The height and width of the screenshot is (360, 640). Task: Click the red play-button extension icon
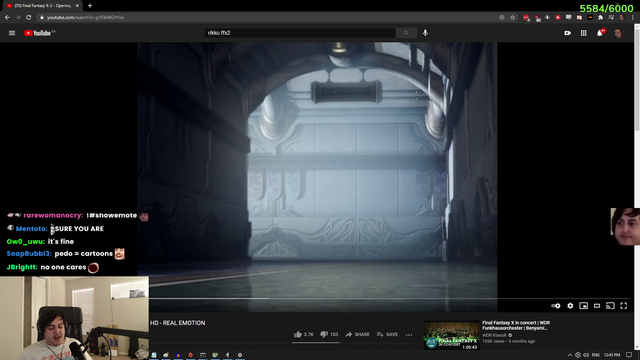pyautogui.click(x=558, y=18)
